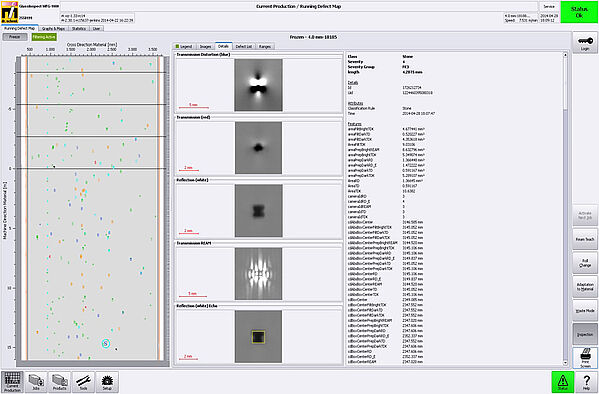Click the Transmission Distortion (blue) defect image
Image resolution: width=599 pixels, height=394 pixels.
coord(259,85)
